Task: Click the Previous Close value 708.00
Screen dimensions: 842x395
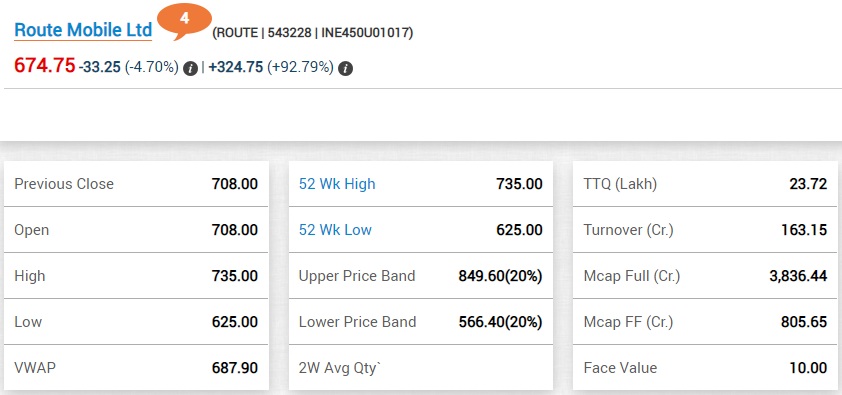Action: [x=235, y=184]
